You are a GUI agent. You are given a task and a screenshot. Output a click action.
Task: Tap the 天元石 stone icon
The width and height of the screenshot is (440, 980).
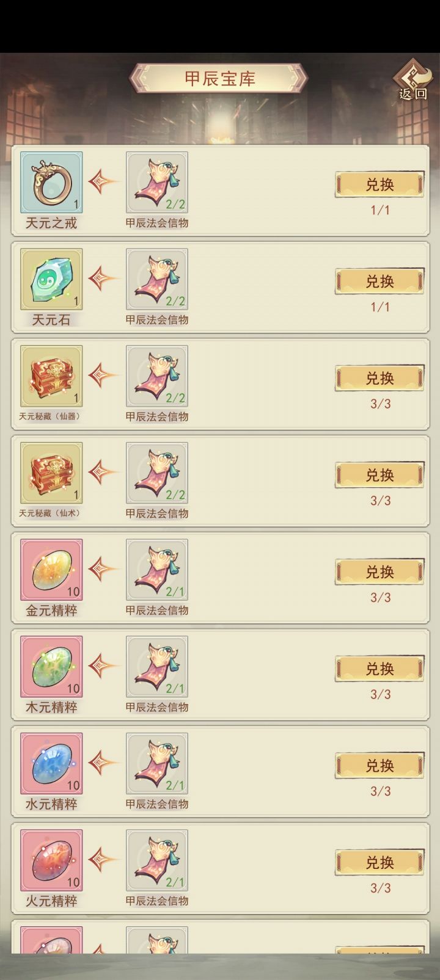[51, 279]
